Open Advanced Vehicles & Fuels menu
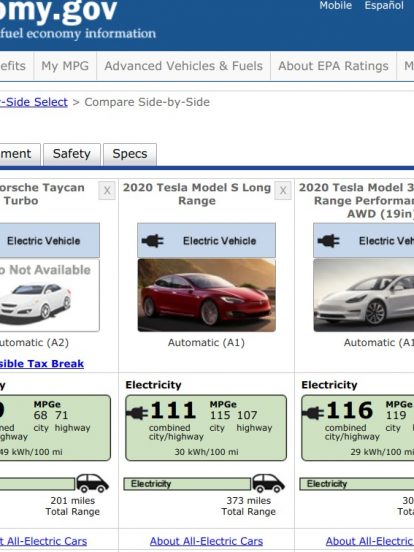 (x=184, y=66)
